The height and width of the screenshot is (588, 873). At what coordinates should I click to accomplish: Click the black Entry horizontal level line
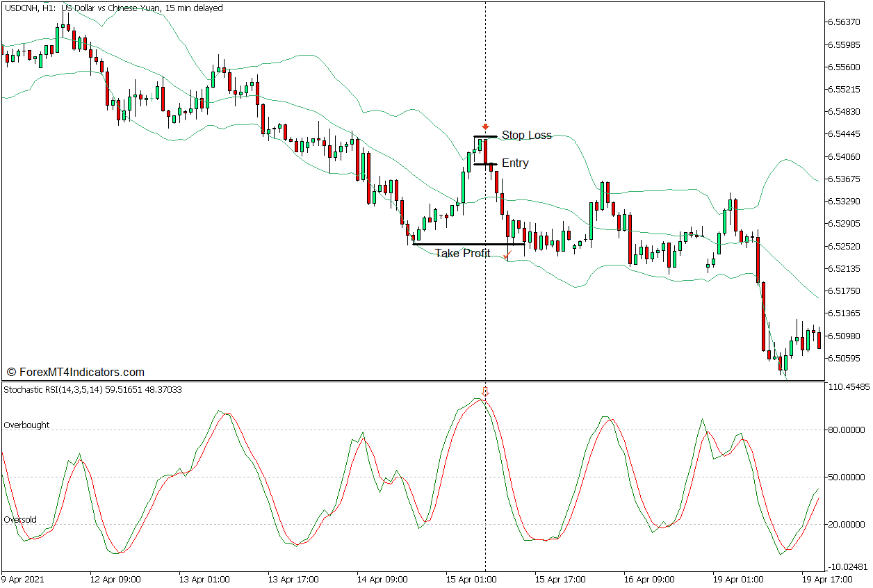pos(487,164)
